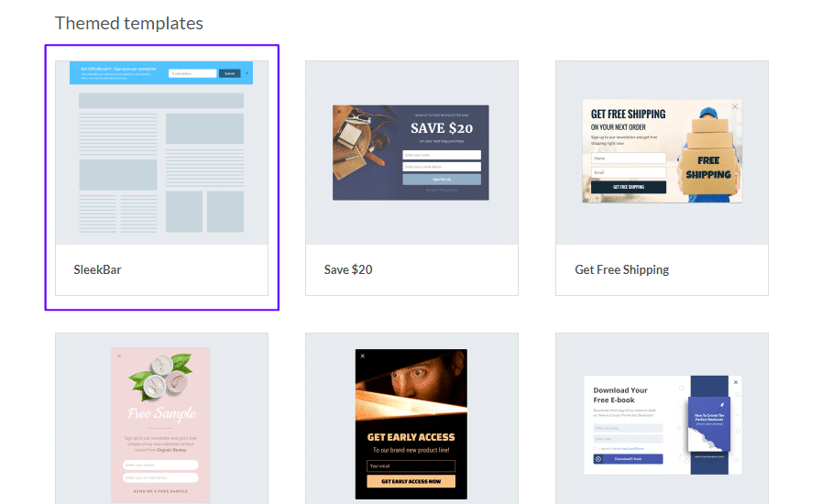Click the X icon on Free Sample popup
Screen dimensions: 833x504
click(117, 355)
